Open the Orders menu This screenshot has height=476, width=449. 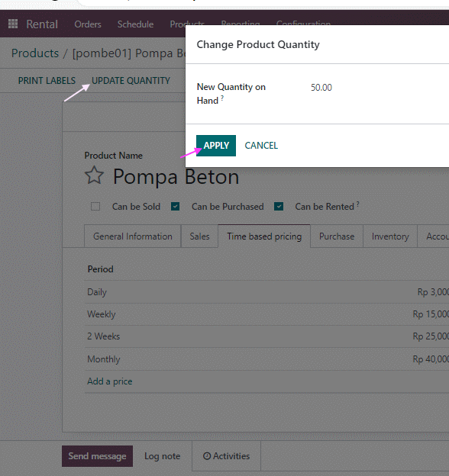(x=88, y=24)
